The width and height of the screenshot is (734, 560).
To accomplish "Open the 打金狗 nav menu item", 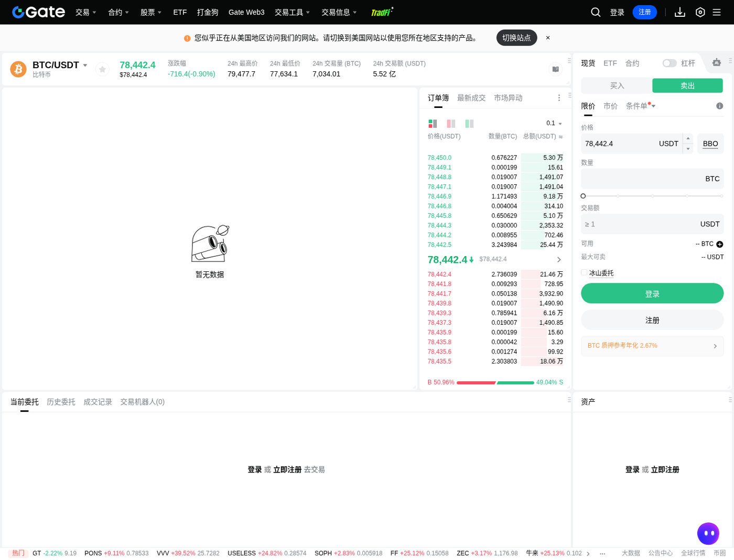I will tap(208, 12).
